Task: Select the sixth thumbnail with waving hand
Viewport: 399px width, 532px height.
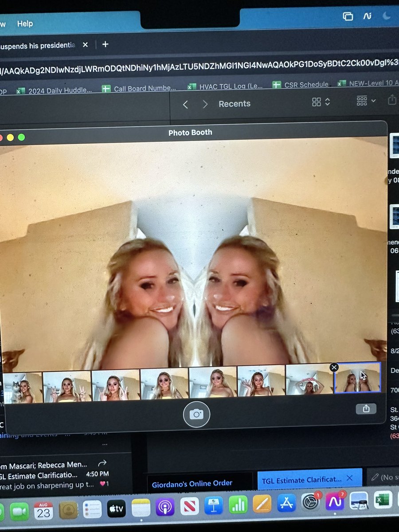Action: click(261, 380)
